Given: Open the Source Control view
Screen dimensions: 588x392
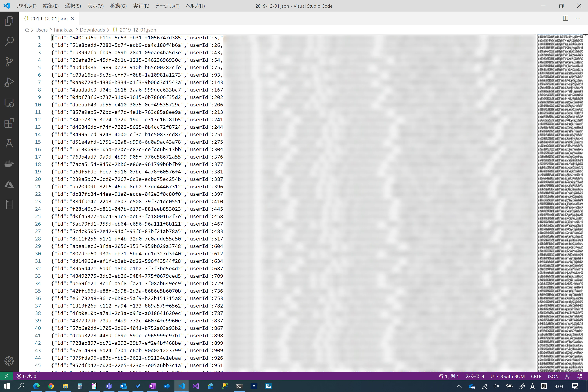Looking at the screenshot, I should click(9, 62).
